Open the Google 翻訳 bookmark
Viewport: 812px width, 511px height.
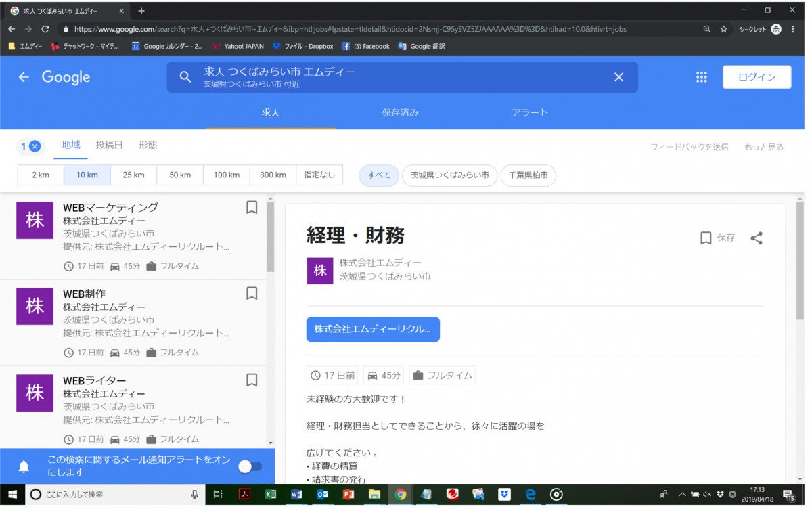click(x=422, y=46)
